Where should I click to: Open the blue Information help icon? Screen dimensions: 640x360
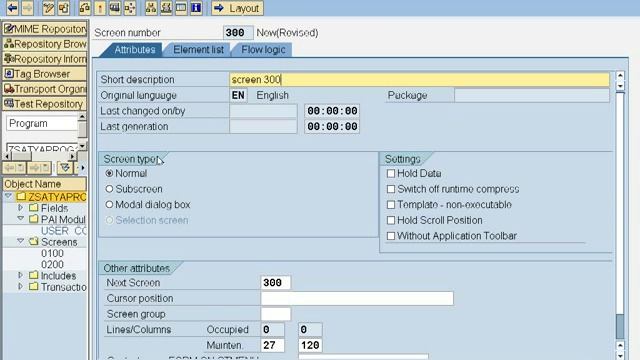coord(196,8)
